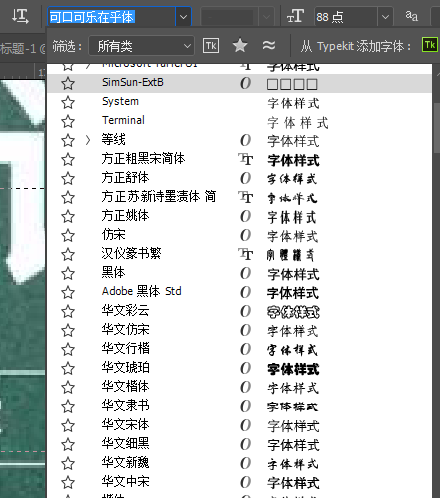Click the font size icon beside 88 点

coord(295,16)
